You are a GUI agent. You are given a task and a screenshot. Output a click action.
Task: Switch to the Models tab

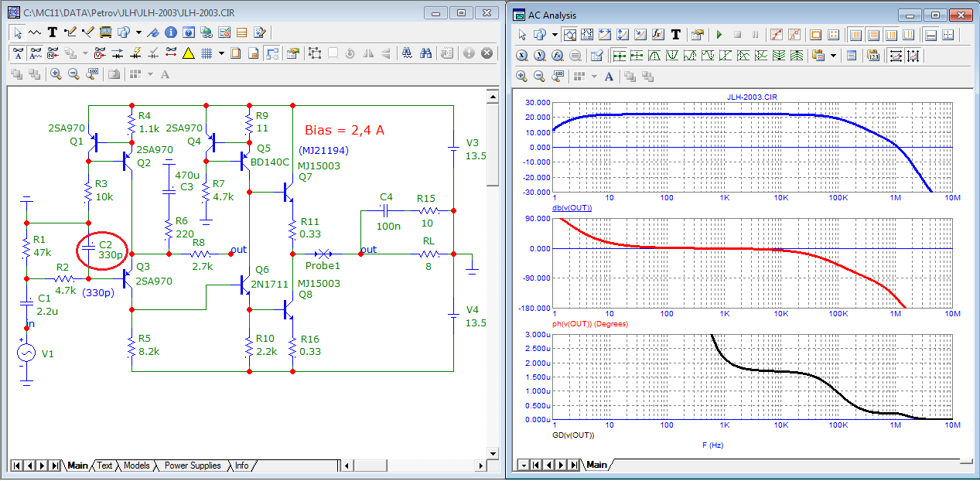pos(136,466)
